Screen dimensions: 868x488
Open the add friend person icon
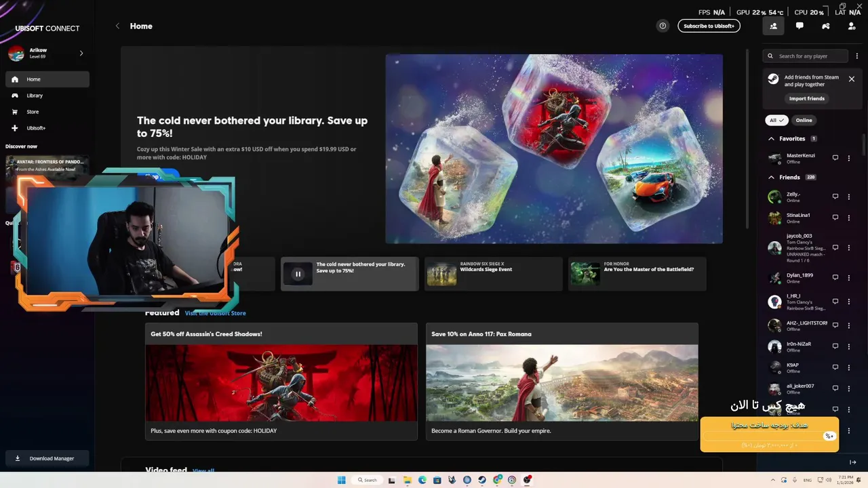[852, 26]
